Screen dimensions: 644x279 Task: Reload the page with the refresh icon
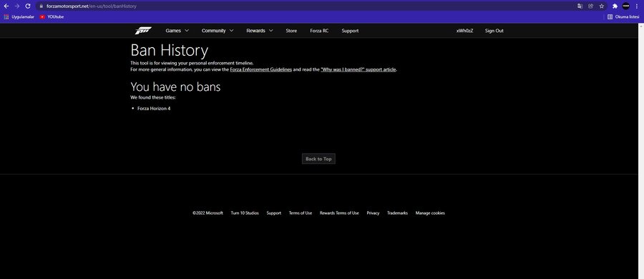(x=28, y=6)
